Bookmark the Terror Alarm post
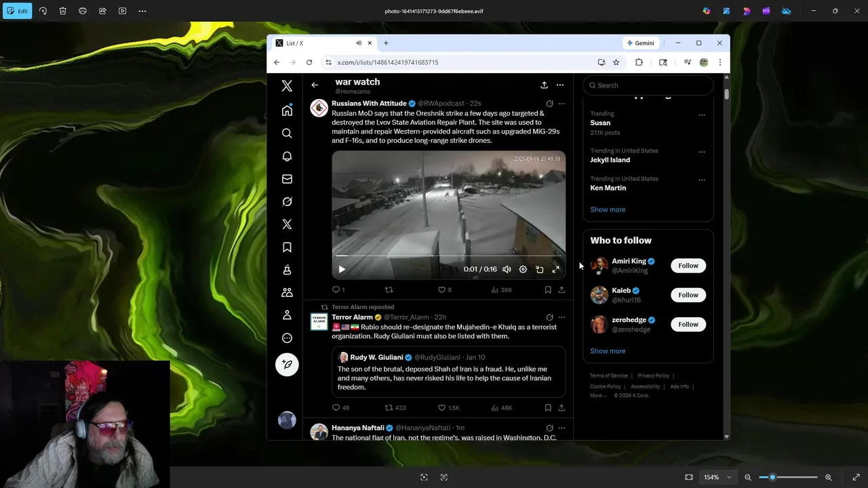The height and width of the screenshot is (488, 868). click(x=548, y=408)
